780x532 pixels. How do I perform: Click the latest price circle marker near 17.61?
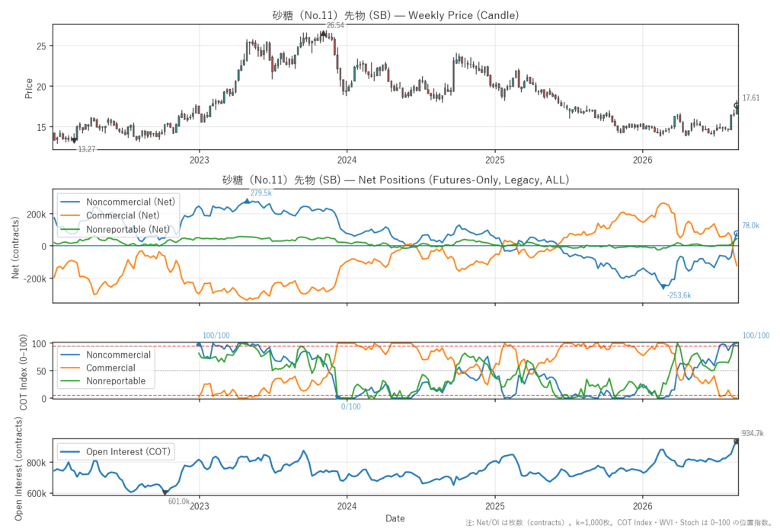click(x=737, y=105)
